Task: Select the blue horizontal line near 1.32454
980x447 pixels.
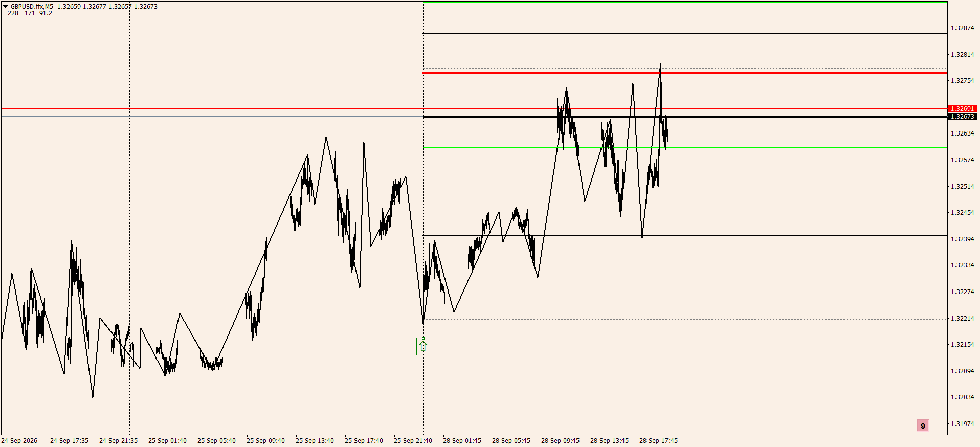Action: (x=685, y=205)
